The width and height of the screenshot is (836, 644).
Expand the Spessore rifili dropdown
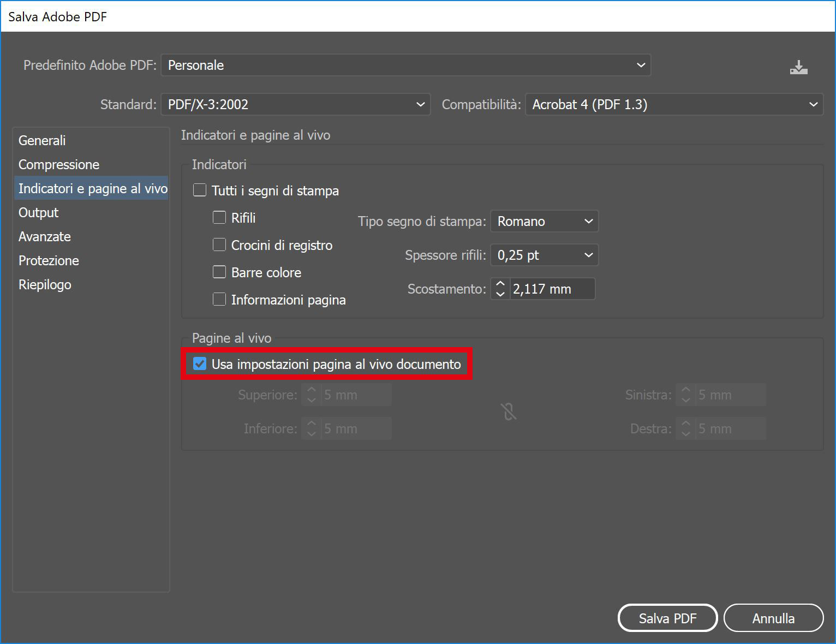[544, 255]
